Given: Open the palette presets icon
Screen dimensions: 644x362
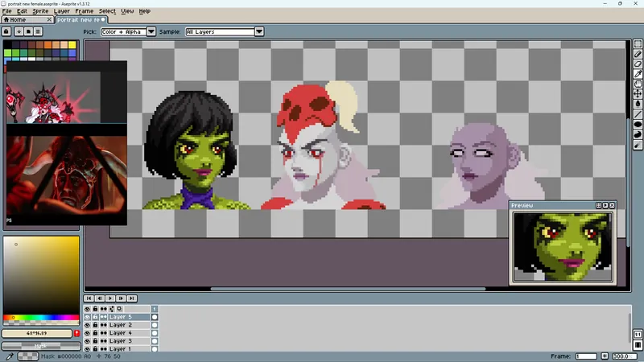Looking at the screenshot, I should 28,31.
